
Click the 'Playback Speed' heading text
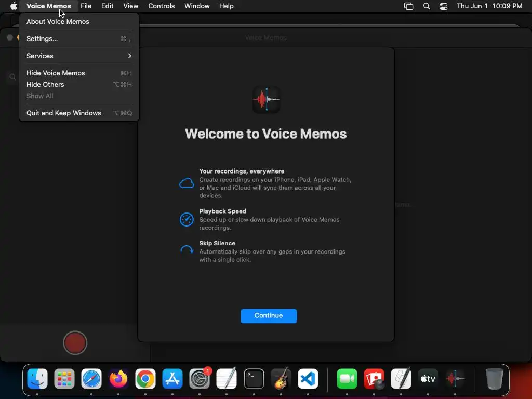(222, 211)
